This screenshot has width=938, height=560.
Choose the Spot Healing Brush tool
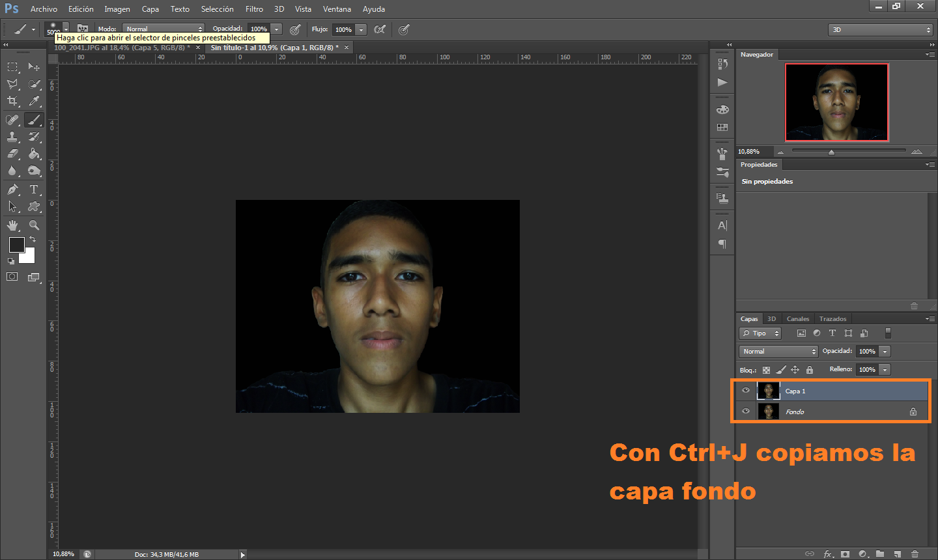click(12, 120)
